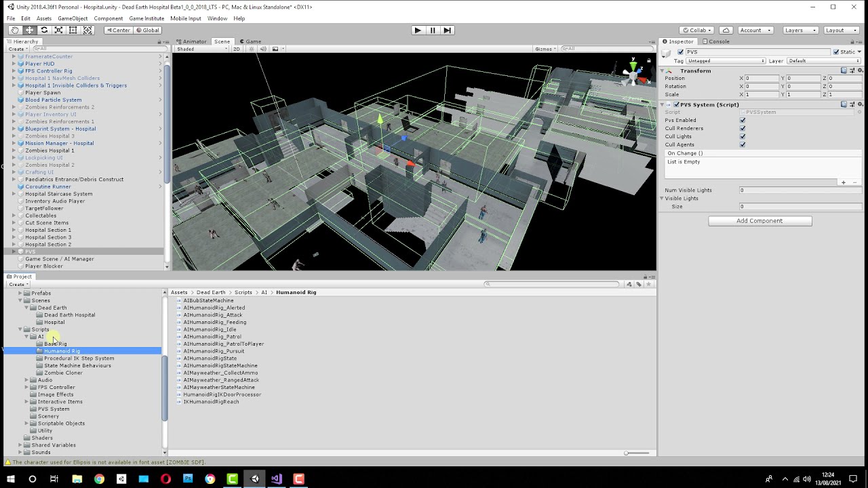Open the Tag dropdown showing Untagged
This screenshot has width=868, height=488.
pyautogui.click(x=726, y=61)
